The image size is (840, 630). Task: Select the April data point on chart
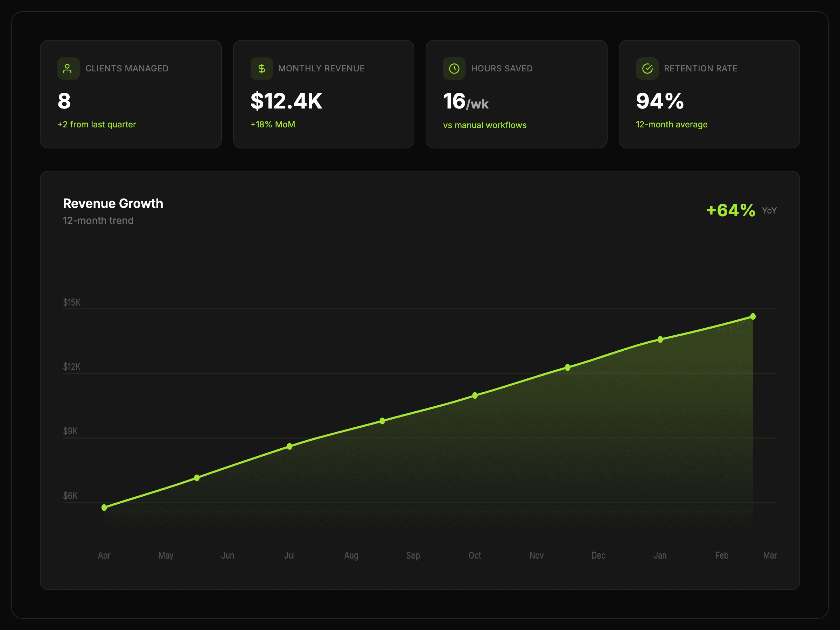click(x=104, y=507)
